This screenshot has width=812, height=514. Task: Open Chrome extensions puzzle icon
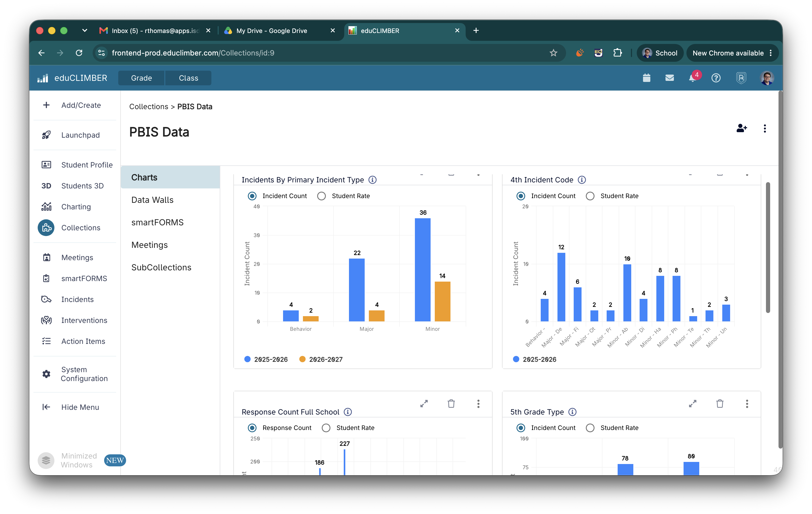coord(617,53)
